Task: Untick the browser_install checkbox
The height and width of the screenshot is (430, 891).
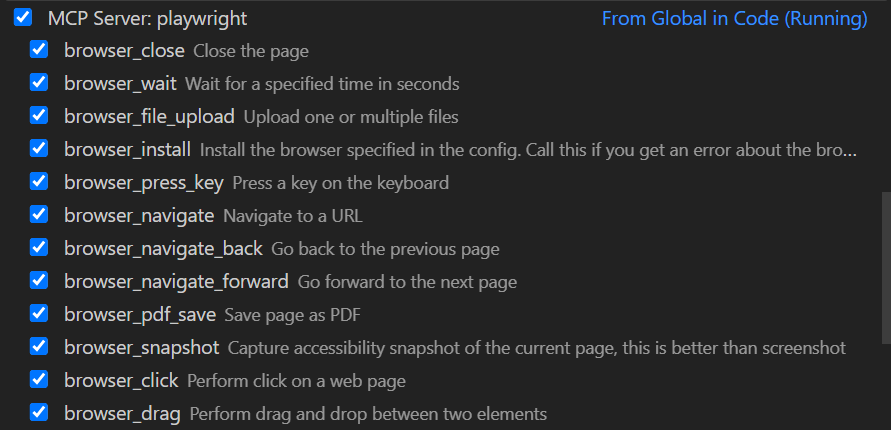Action: [x=39, y=149]
